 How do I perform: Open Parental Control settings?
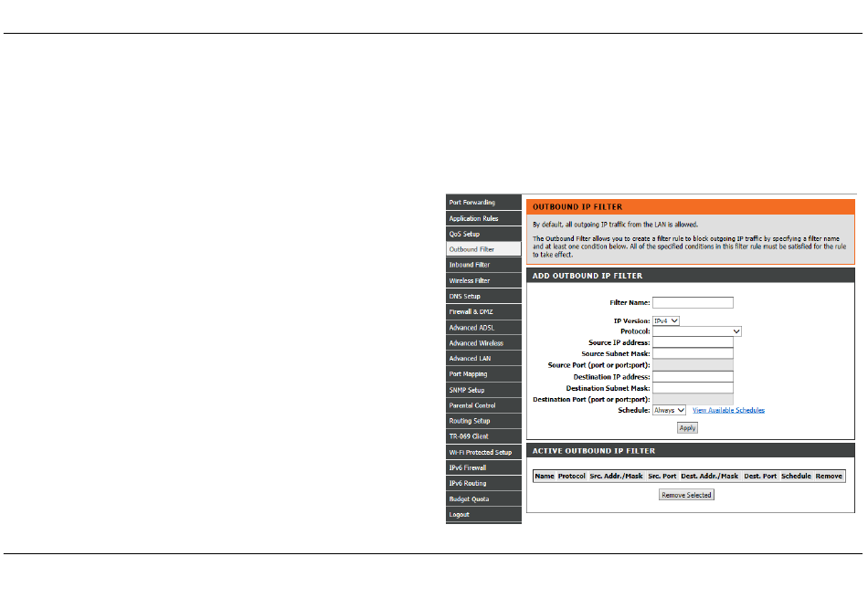tap(483, 405)
